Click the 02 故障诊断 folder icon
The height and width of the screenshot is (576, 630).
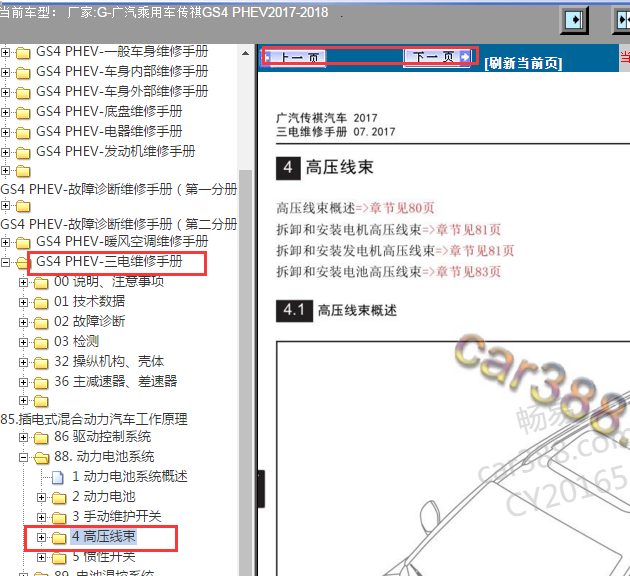pos(41,323)
